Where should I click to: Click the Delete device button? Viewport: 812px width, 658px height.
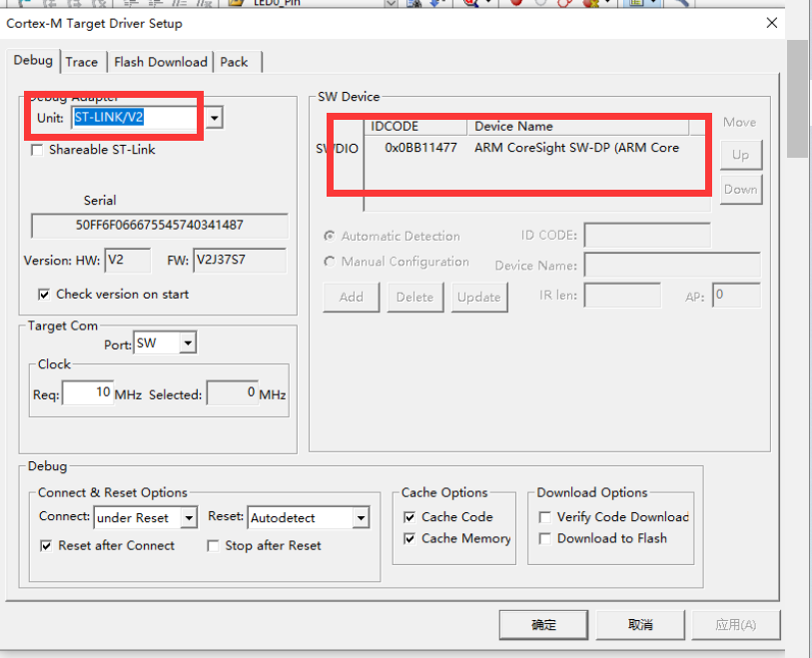(x=415, y=298)
